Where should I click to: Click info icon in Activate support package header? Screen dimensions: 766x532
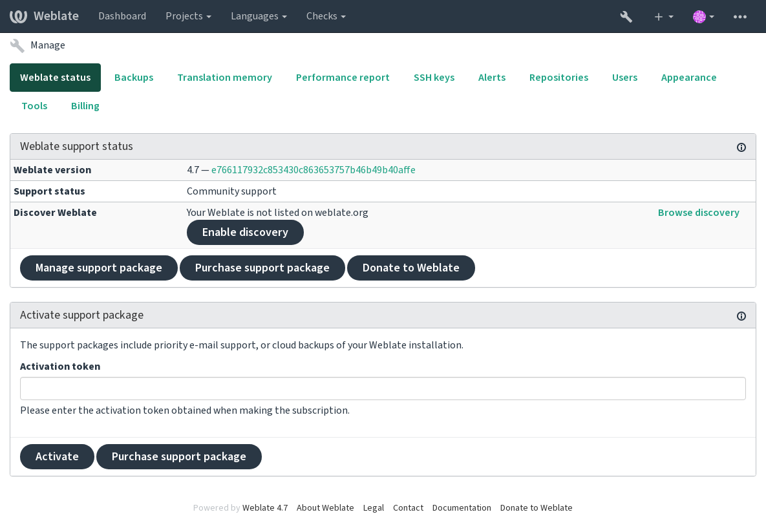(741, 316)
